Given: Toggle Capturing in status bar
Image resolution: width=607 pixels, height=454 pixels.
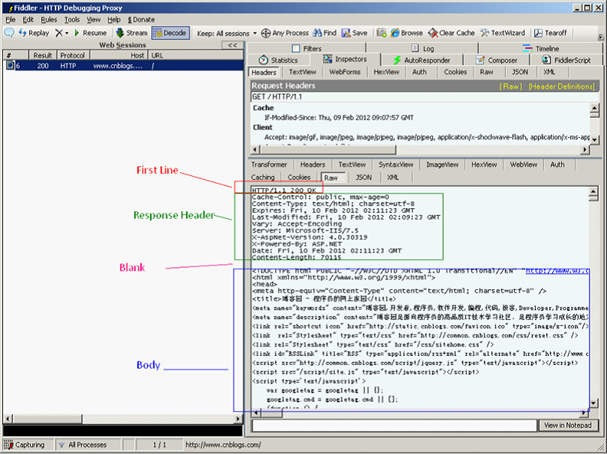Looking at the screenshot, I should point(25,445).
